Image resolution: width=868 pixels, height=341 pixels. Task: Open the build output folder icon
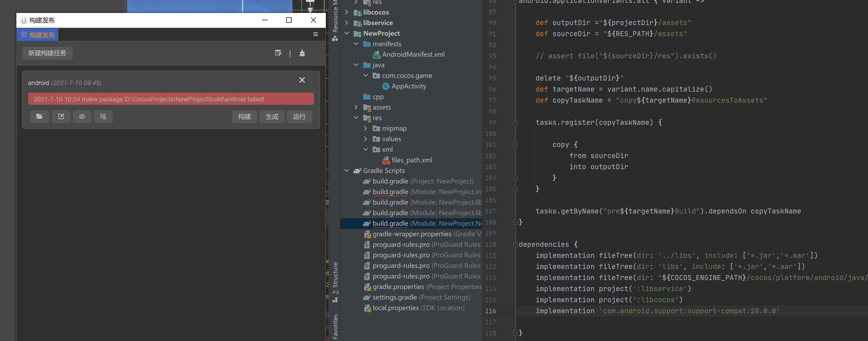click(x=40, y=116)
